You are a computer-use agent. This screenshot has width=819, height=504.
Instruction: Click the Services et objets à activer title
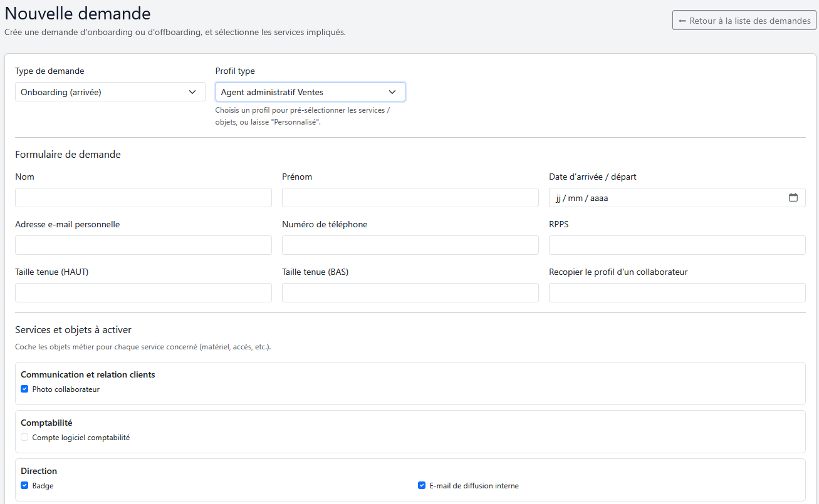click(73, 330)
